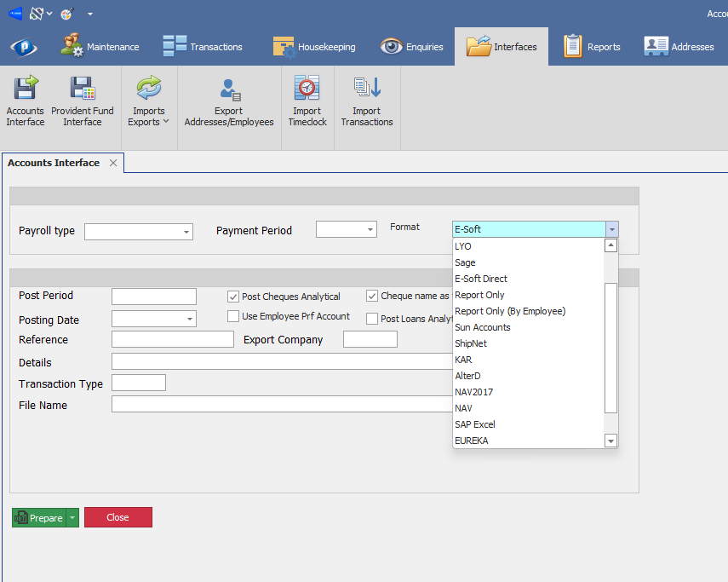Click the Export Company input field
Screen dimensions: 728x582
[x=370, y=339]
